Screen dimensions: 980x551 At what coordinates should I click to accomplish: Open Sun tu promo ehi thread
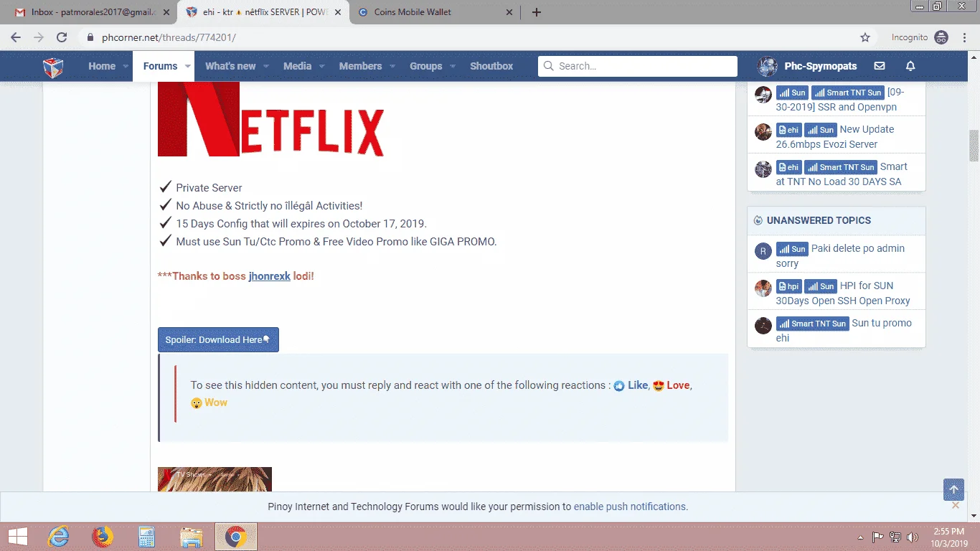(844, 330)
